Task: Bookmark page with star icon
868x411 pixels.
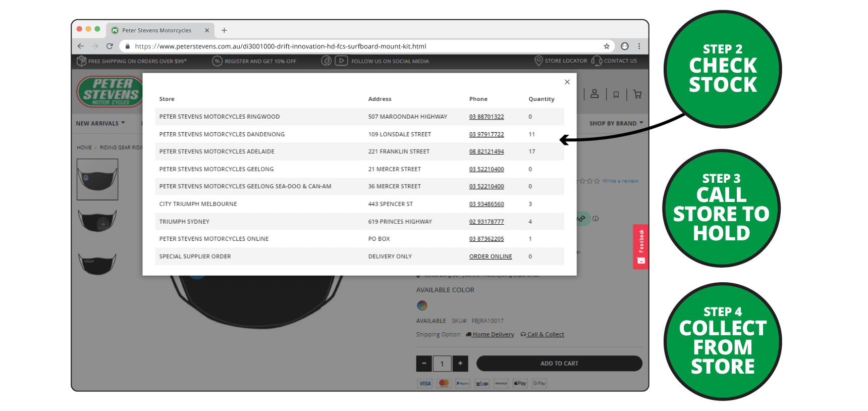Action: tap(607, 46)
